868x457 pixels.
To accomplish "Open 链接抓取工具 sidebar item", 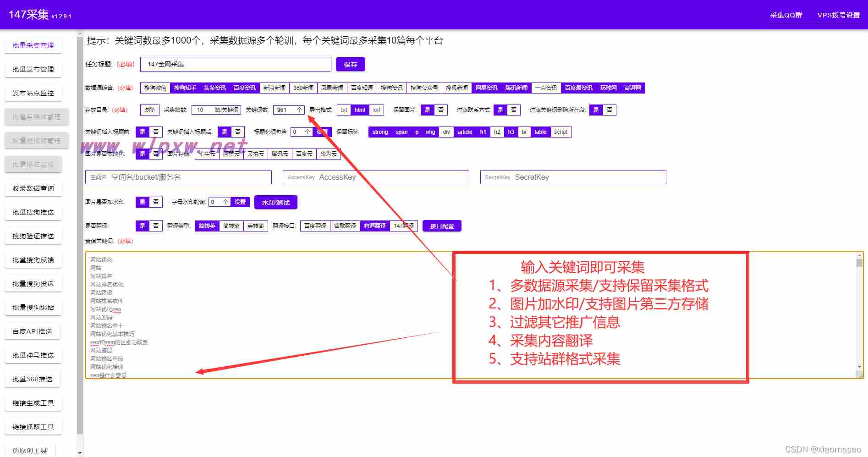I will (x=33, y=427).
